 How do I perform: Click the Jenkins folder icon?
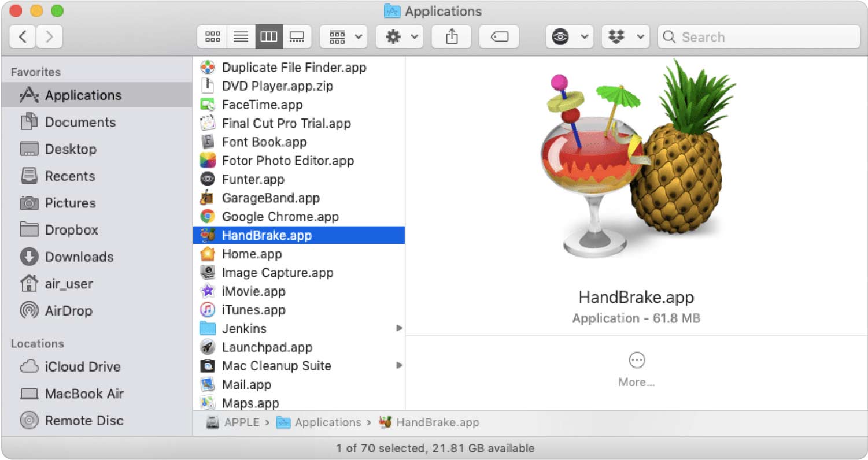coord(208,329)
